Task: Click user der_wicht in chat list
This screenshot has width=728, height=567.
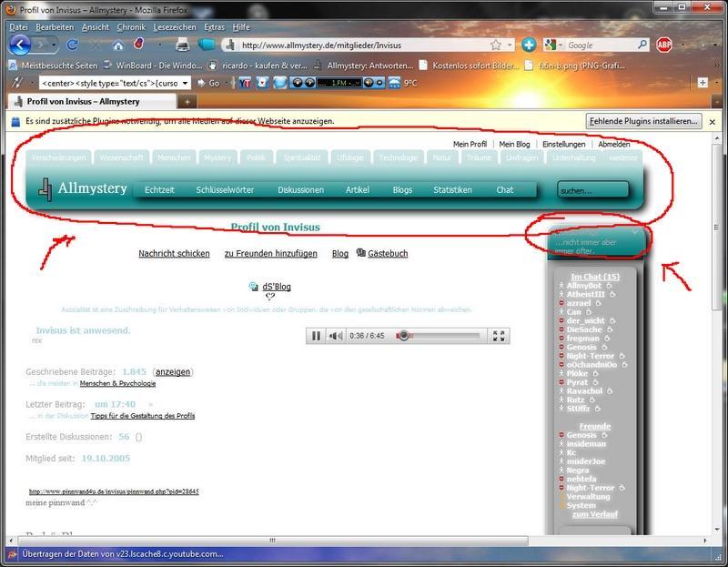Action: click(x=585, y=321)
